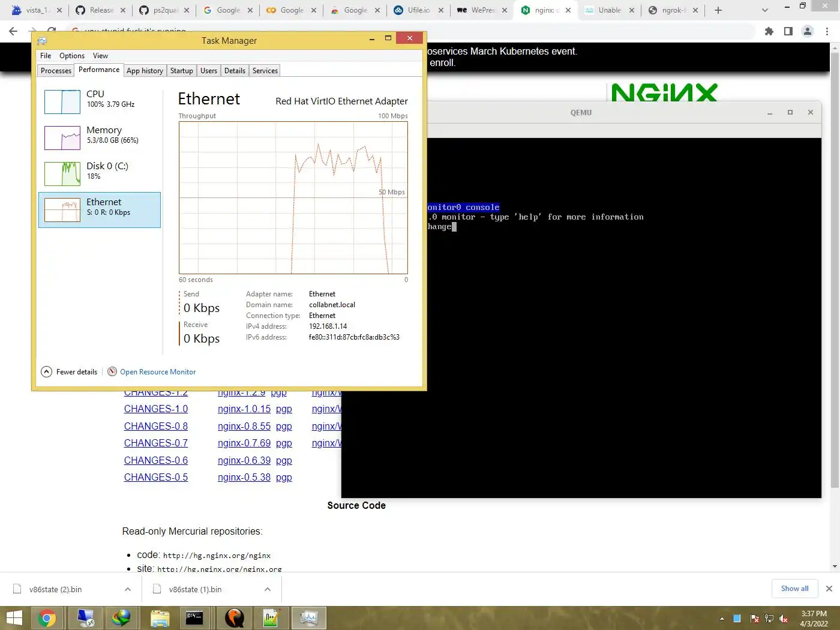Switch to the Unable browser tab

608,10
